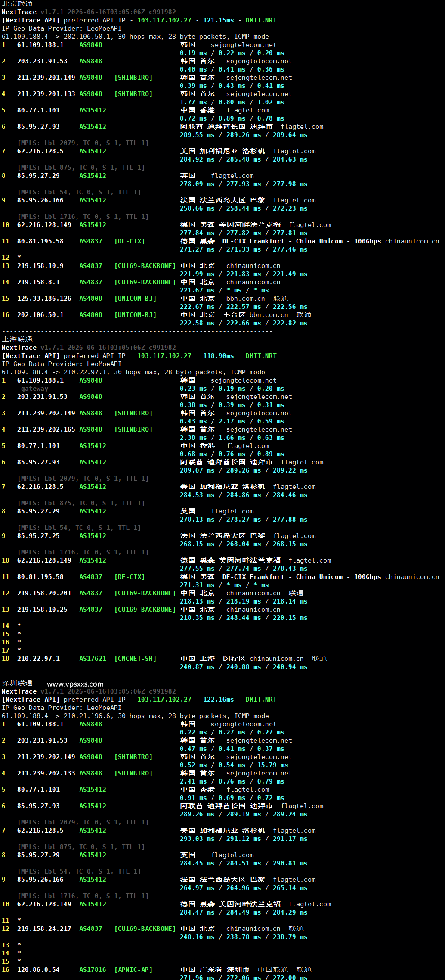This screenshot has width=445, height=980.
Task: Click hop IP 219.158.20.201
Action: 44,593
